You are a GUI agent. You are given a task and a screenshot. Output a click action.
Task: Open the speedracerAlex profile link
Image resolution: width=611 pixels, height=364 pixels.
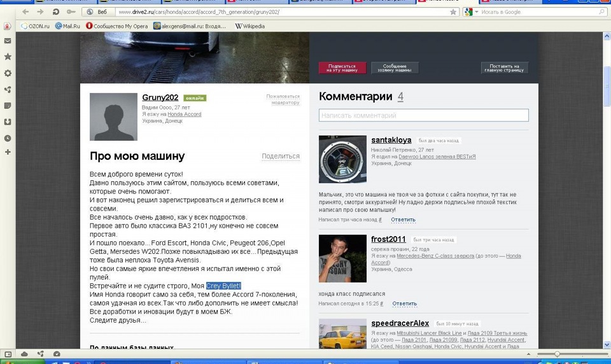400,323
